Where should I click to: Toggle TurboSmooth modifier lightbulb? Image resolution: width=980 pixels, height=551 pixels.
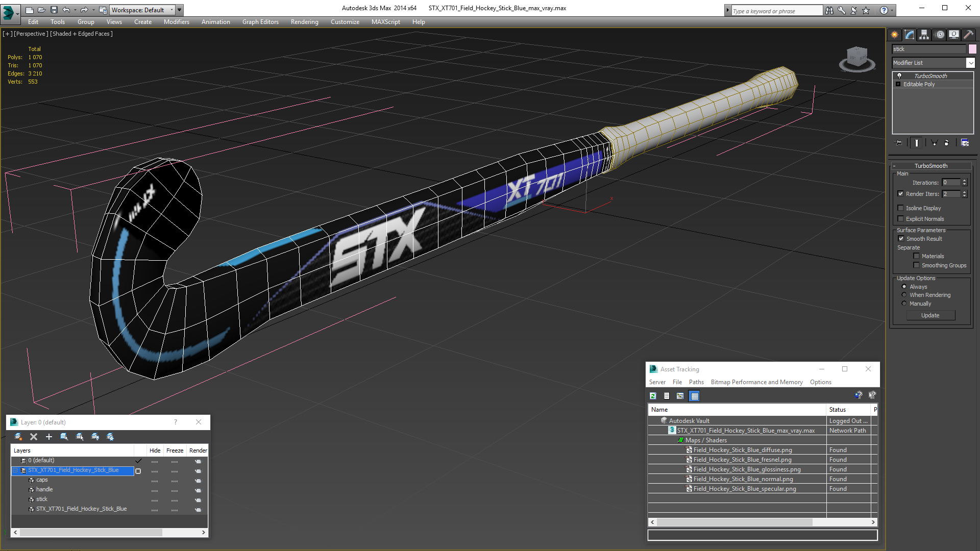point(899,76)
